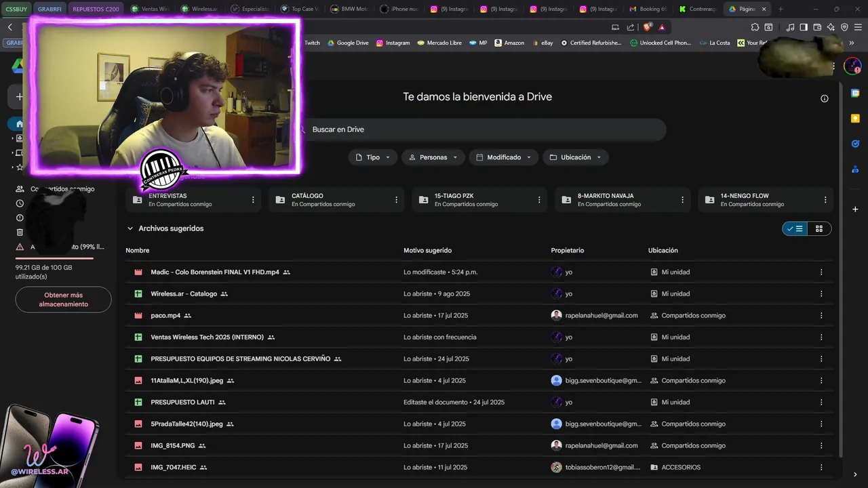Image resolution: width=868 pixels, height=488 pixels.
Task: Click video icon of Madic - Colo Borenstein file
Action: click(x=138, y=272)
